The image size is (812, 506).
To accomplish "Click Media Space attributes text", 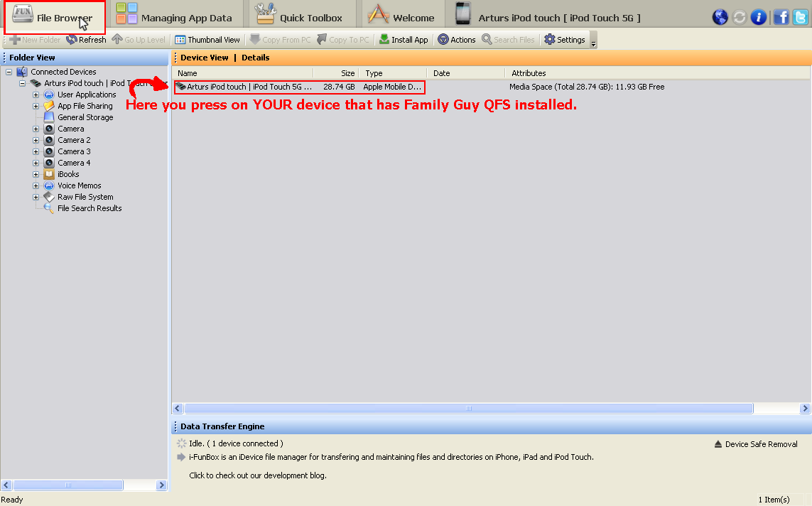I will pos(587,87).
